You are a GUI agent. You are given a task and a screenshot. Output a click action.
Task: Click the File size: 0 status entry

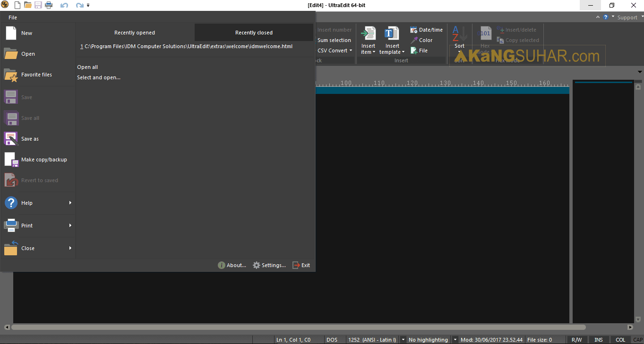(540, 340)
